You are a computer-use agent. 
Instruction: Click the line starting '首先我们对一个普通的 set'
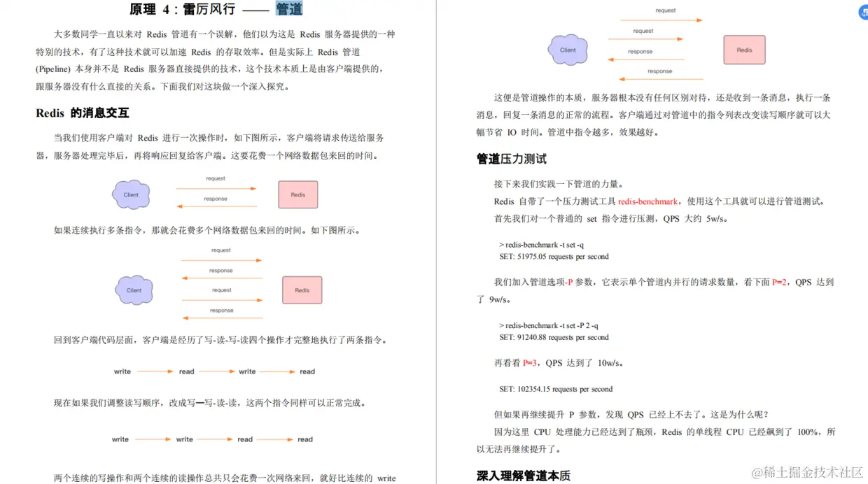tap(610, 218)
